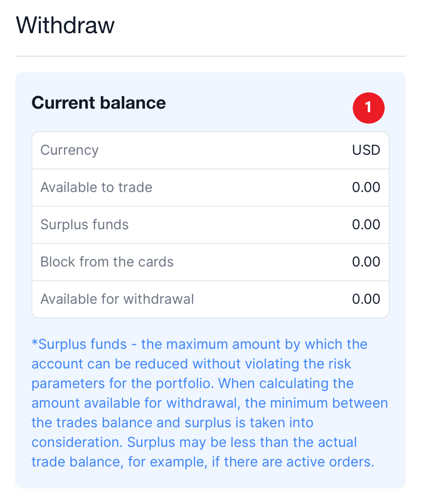Click the Available to trade label
Viewport: 421px width, 504px height.
[96, 187]
